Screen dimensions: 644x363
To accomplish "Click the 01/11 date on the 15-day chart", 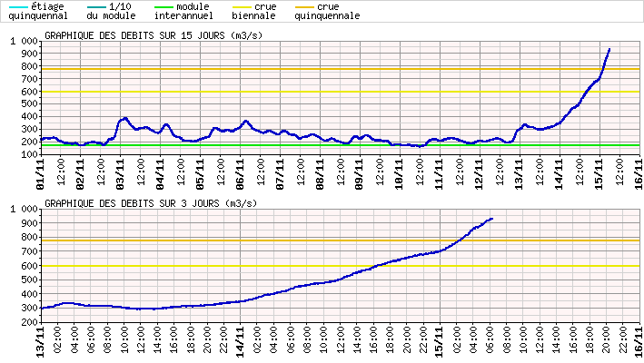I will (x=40, y=175).
